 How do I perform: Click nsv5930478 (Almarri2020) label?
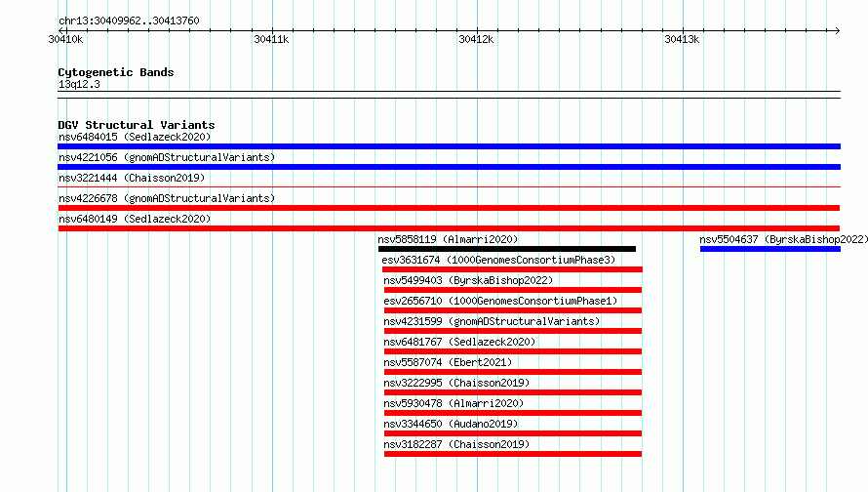[x=454, y=403]
